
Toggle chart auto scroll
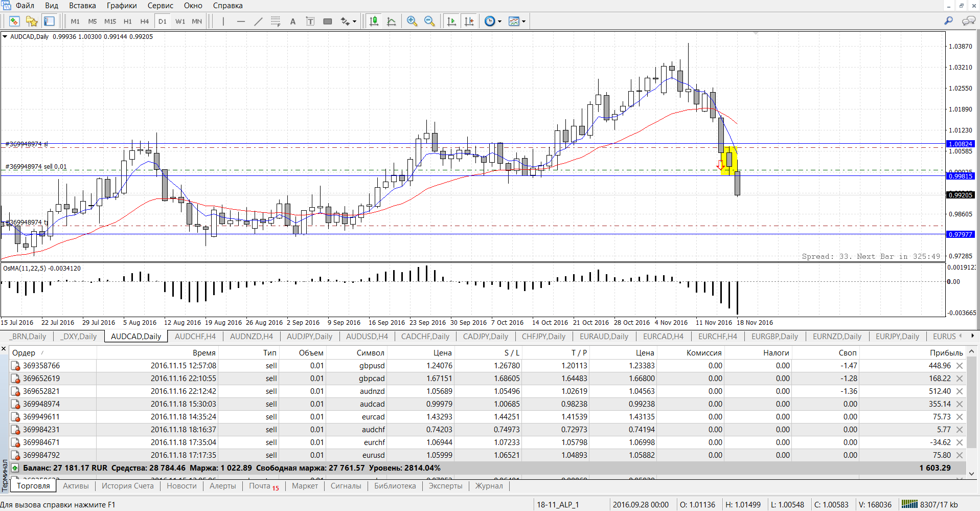451,21
